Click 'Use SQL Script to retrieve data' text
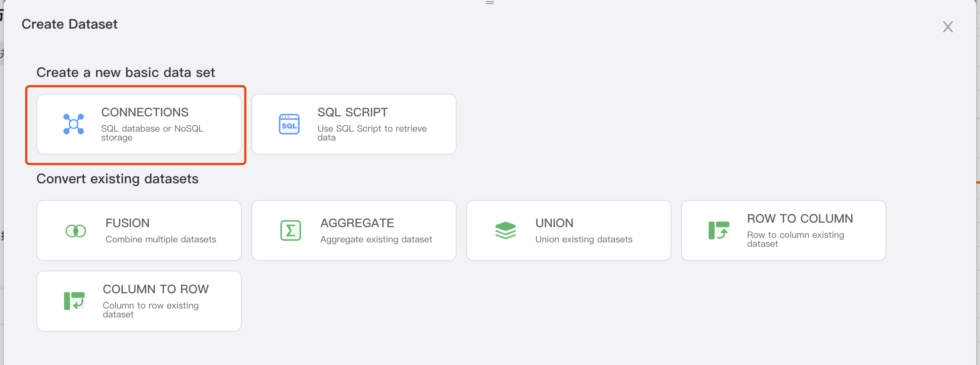This screenshot has width=980, height=365. pyautogui.click(x=372, y=133)
